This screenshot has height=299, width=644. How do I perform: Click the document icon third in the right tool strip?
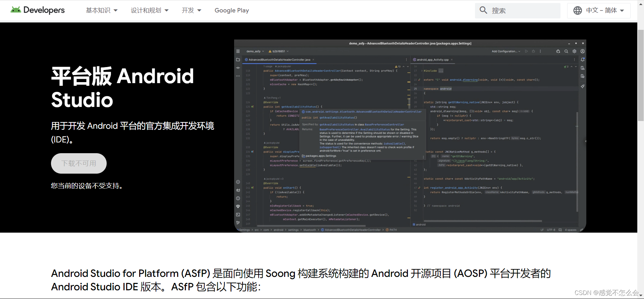pos(583,76)
